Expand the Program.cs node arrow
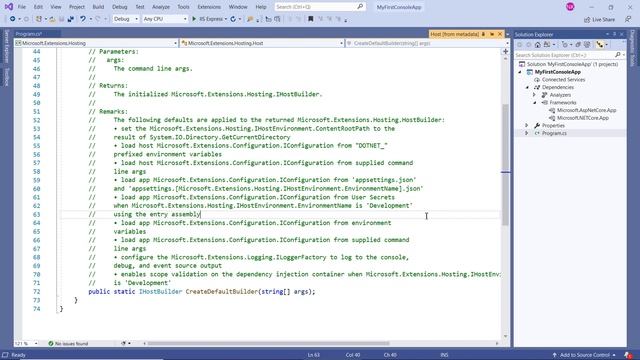 pyautogui.click(x=527, y=133)
